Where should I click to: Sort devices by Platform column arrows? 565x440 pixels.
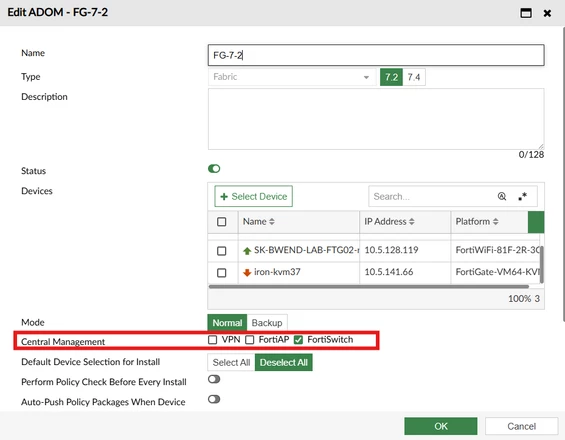(495, 222)
